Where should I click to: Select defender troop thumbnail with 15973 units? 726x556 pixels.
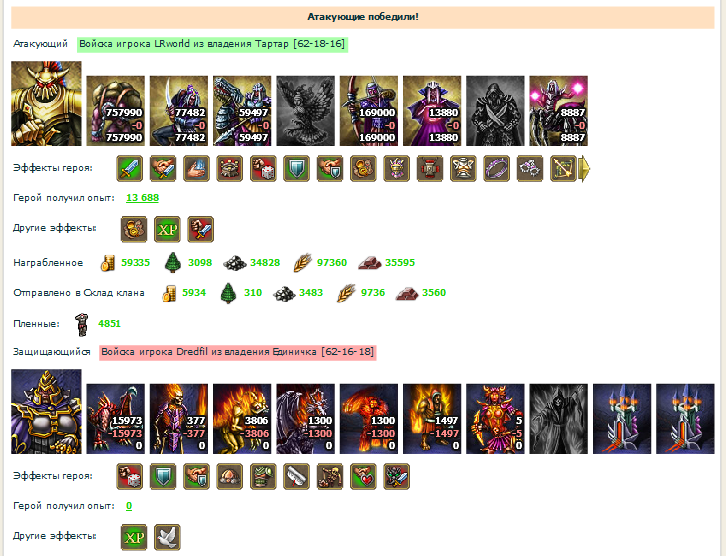point(116,419)
